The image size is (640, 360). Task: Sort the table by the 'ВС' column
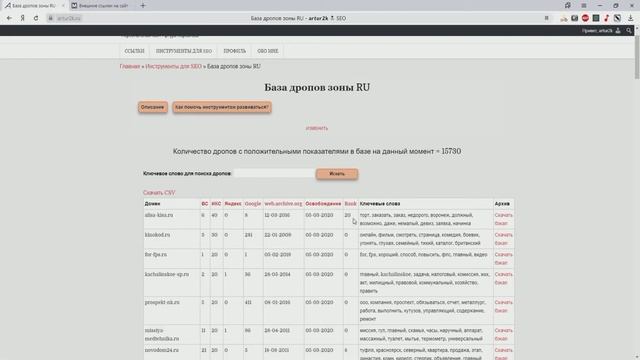204,204
